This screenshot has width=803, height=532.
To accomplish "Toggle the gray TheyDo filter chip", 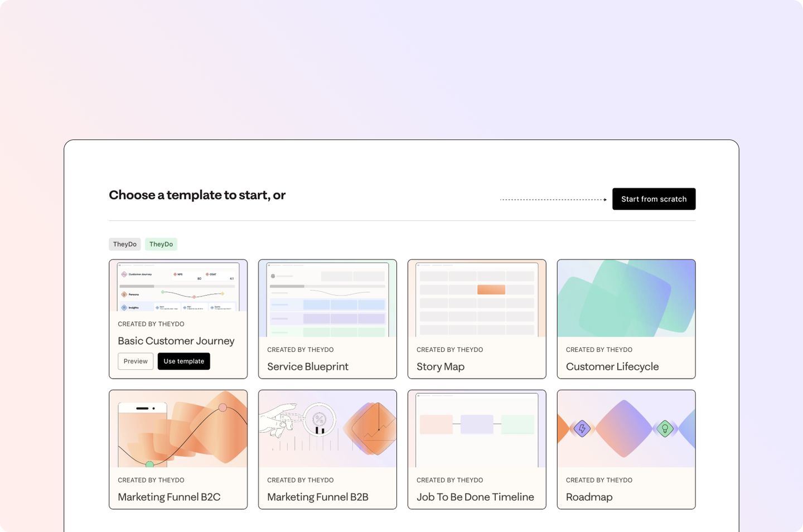I will coord(125,244).
